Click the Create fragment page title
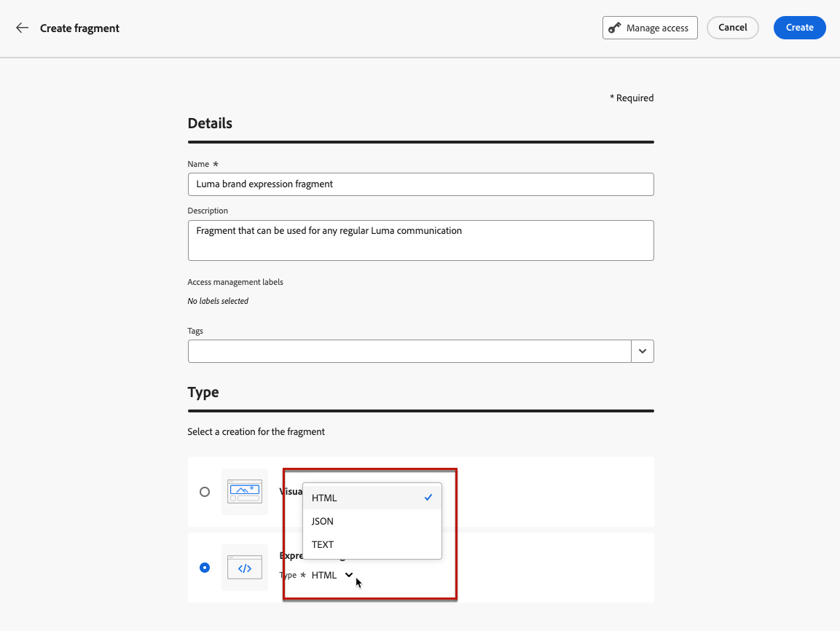Viewport: 840px width, 631px height. pos(79,28)
